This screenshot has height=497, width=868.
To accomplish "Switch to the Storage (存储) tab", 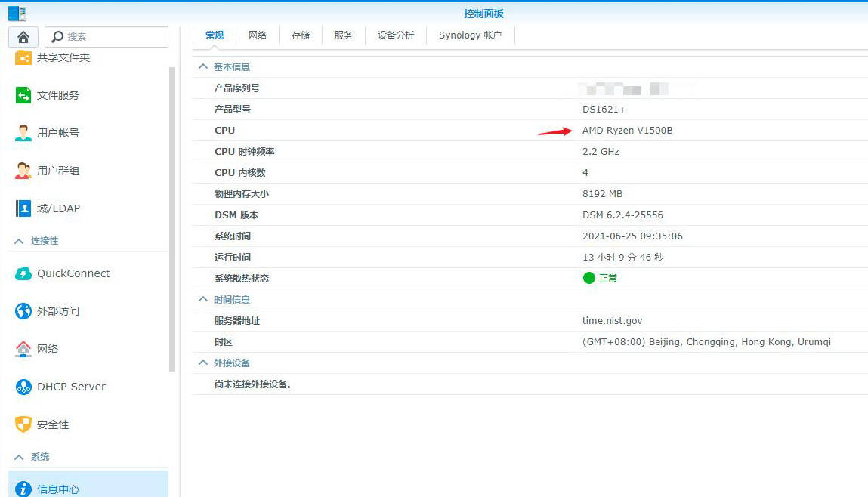I will pos(301,35).
